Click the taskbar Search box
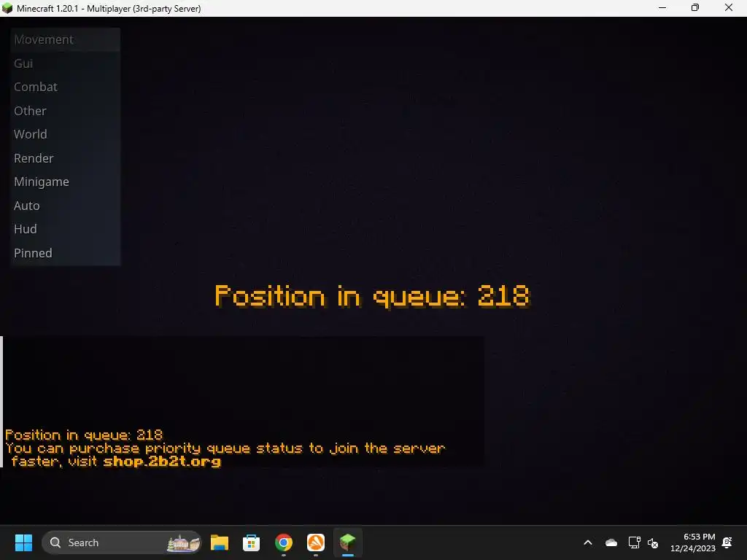747x560 pixels. 122,542
